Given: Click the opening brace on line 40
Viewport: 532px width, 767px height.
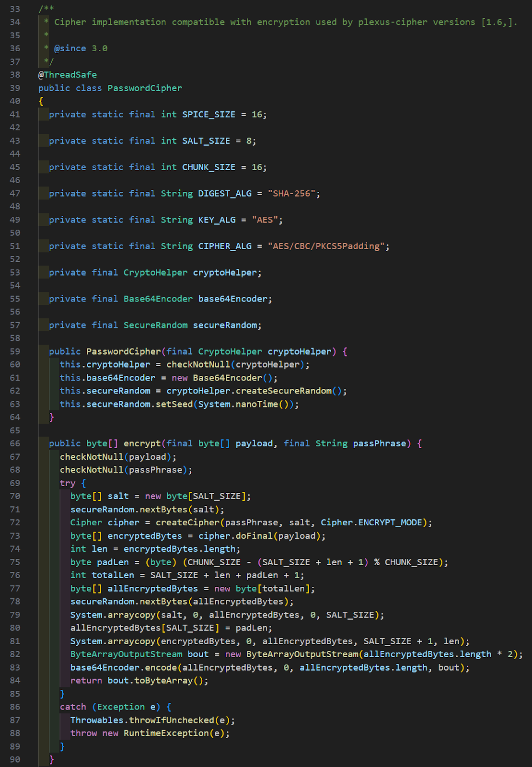Looking at the screenshot, I should tap(41, 101).
